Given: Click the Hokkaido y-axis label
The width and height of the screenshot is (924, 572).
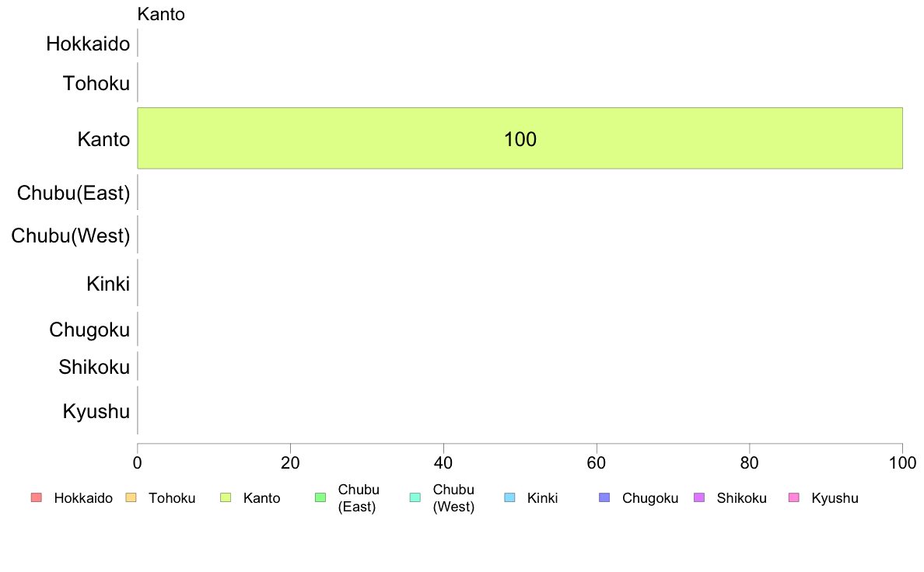Looking at the screenshot, I should click(88, 44).
